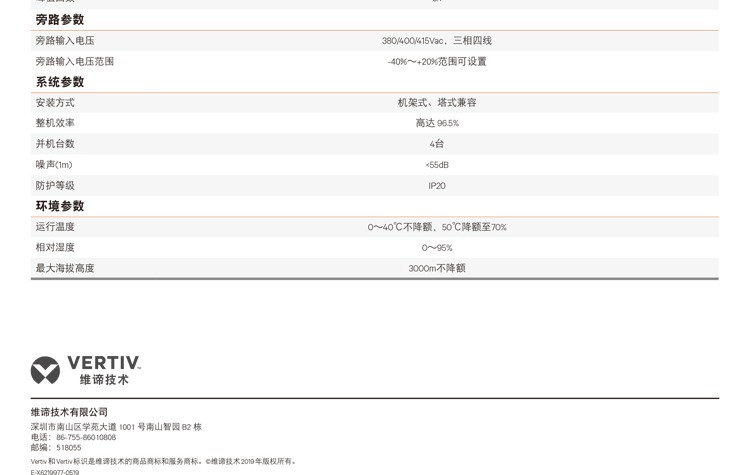Viewport: 750px width, 475px height.
Task: Click the 旁路输入电压范围 row label
Action: (75, 62)
